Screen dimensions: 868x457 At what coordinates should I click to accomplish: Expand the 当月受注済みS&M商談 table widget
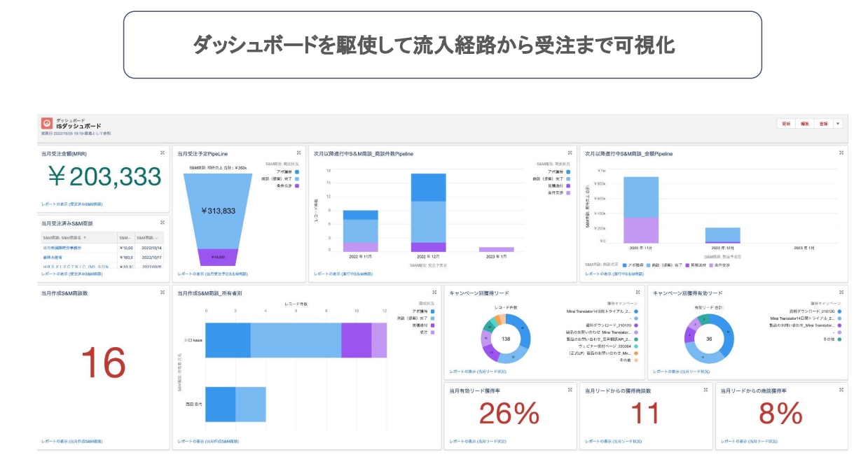pos(162,222)
